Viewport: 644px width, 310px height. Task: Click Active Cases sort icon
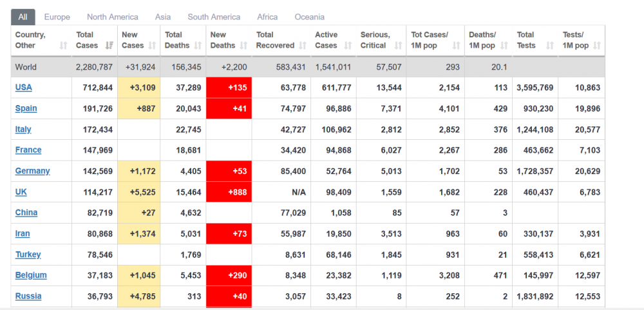(348, 46)
